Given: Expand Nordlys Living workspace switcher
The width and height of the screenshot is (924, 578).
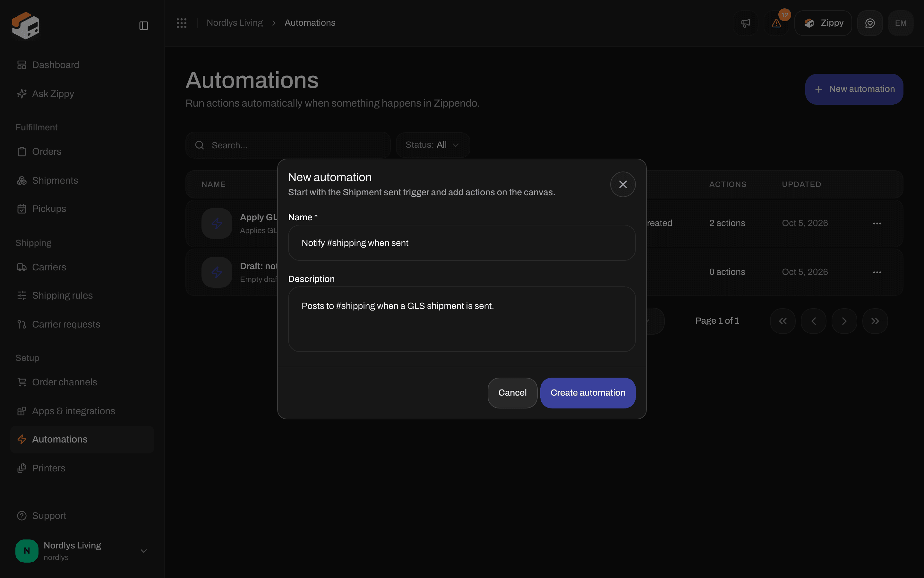Looking at the screenshot, I should click(82, 551).
